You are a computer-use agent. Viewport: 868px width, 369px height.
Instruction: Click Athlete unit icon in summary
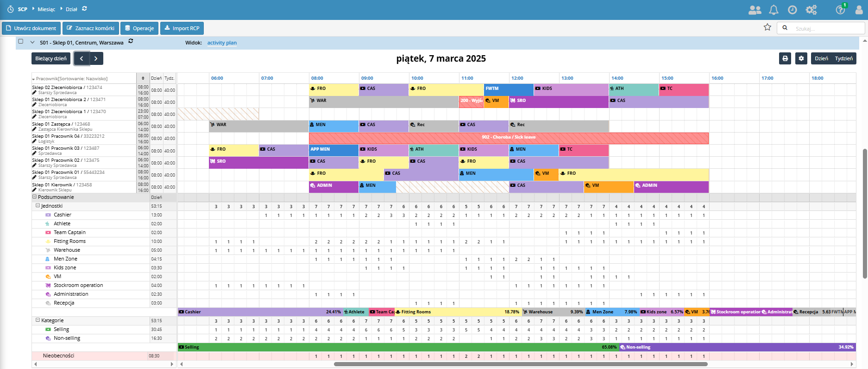[x=47, y=224]
